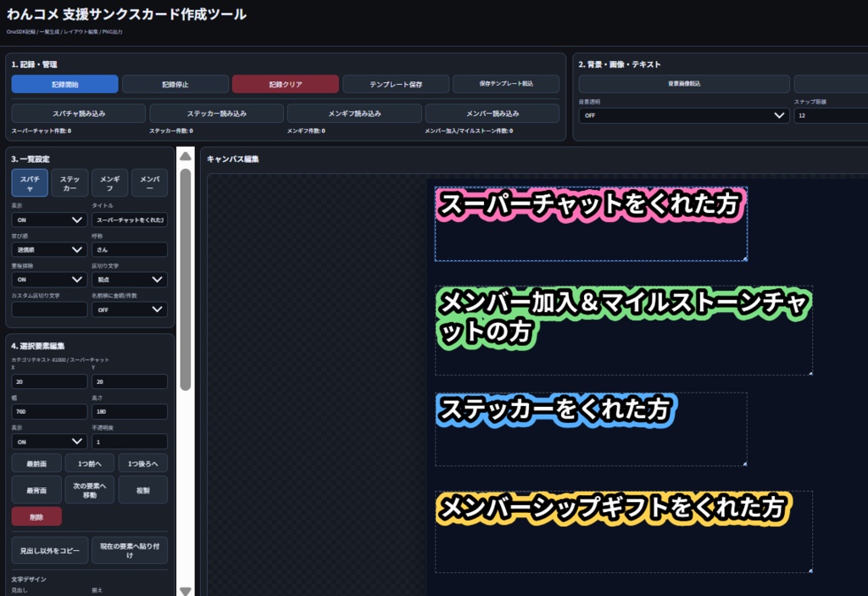Select the yellow メンバーシップギフトをくれた方 heading on canvas
Viewport: 868px width, 596px height.
click(x=614, y=508)
